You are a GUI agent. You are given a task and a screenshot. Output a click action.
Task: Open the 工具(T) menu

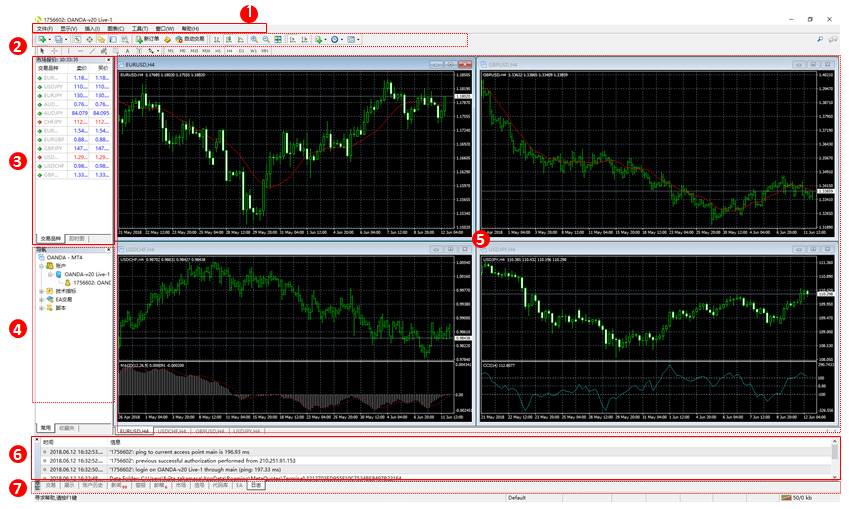[140, 28]
